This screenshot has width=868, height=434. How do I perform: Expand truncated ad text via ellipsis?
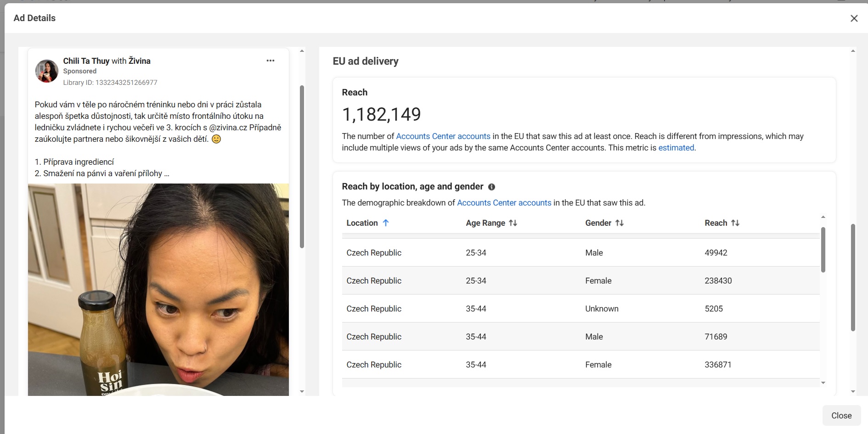(x=166, y=173)
